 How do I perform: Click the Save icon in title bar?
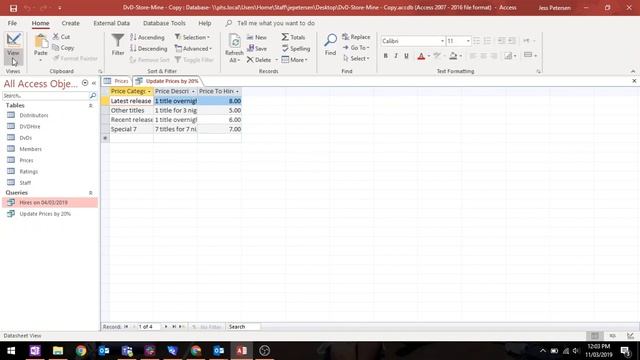click(x=13, y=8)
